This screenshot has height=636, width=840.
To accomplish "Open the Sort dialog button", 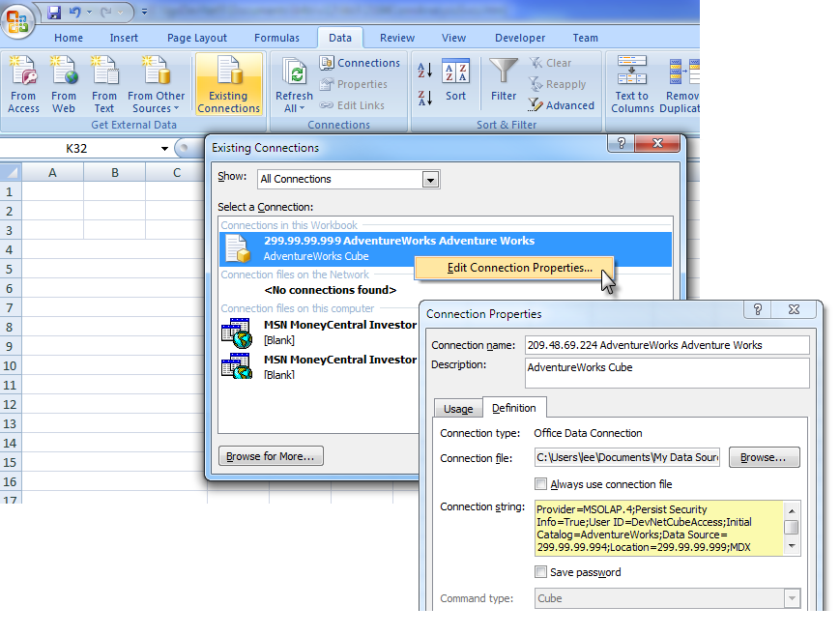I will coord(456,79).
